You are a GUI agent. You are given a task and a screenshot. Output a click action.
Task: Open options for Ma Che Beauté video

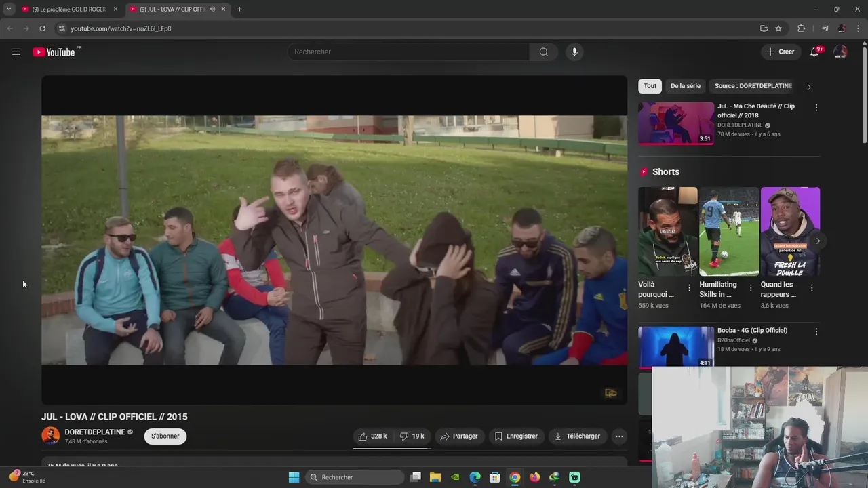[x=816, y=108]
